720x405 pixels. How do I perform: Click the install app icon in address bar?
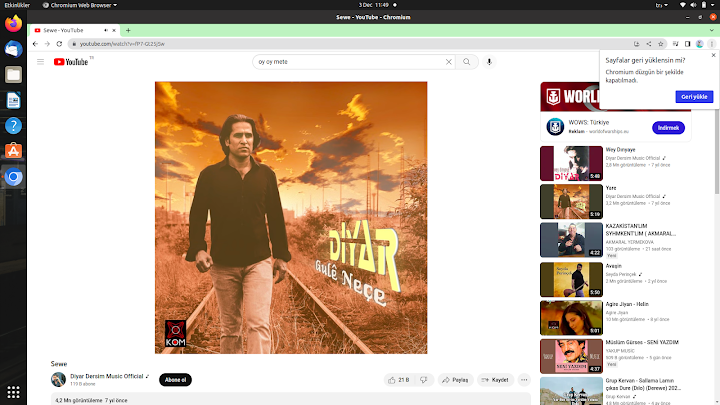point(636,44)
